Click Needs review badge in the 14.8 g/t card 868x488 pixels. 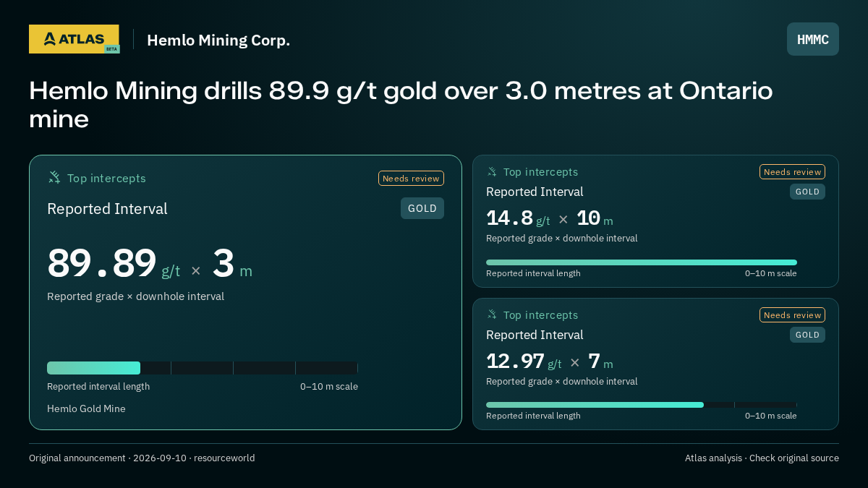click(x=792, y=172)
